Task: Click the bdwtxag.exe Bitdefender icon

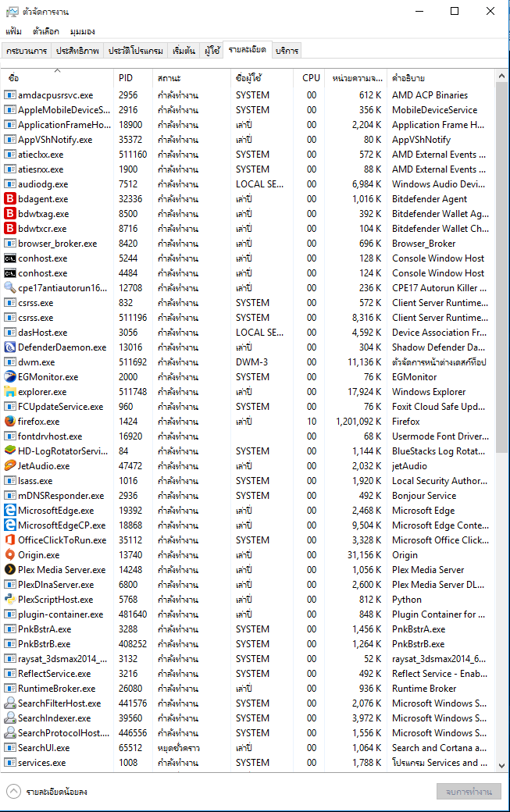Action: point(10,214)
